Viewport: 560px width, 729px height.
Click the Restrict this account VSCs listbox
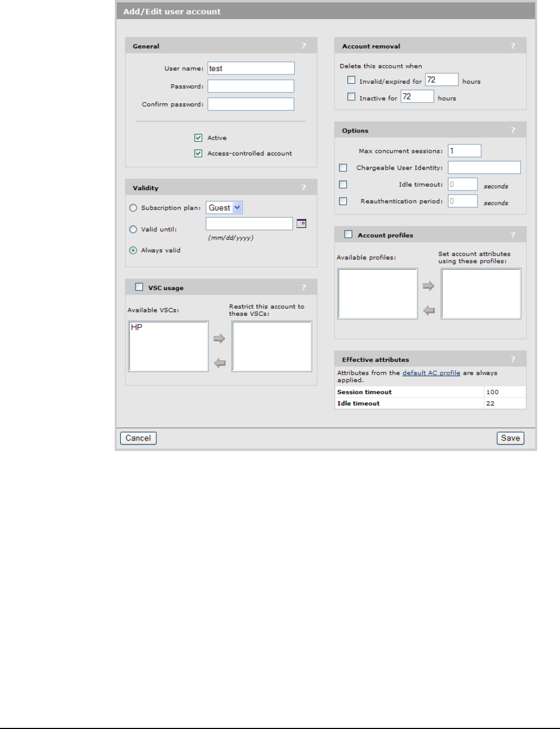[x=272, y=346]
